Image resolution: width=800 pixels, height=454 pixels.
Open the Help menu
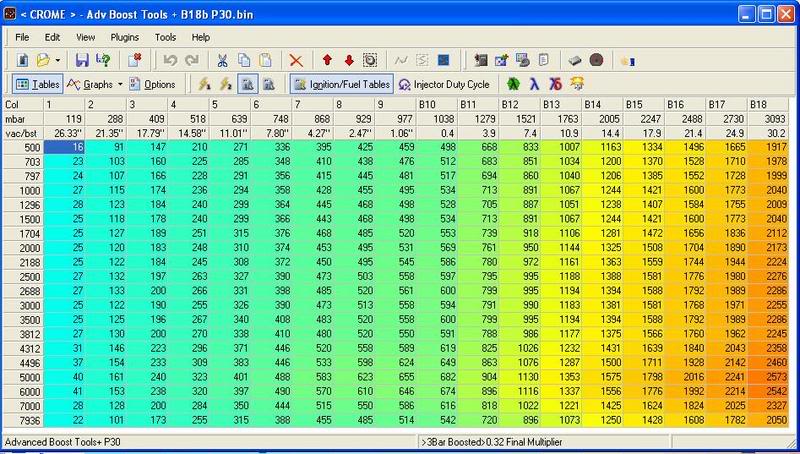pos(201,37)
